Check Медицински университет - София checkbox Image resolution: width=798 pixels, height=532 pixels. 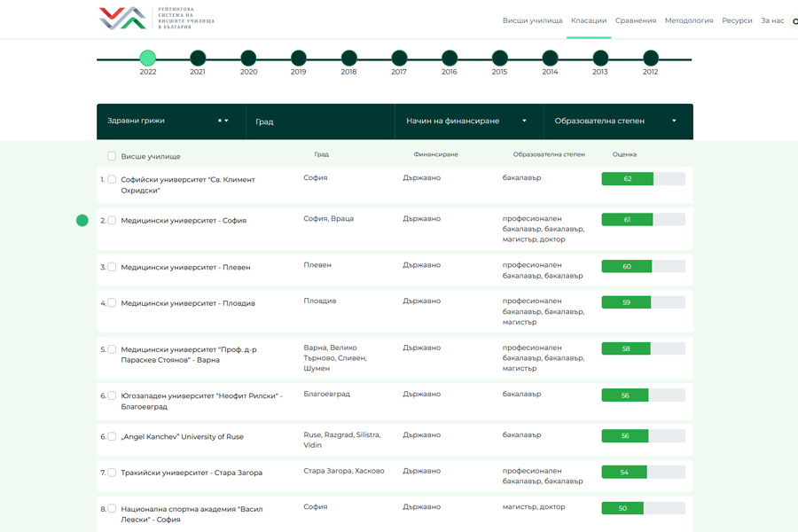[x=112, y=221]
